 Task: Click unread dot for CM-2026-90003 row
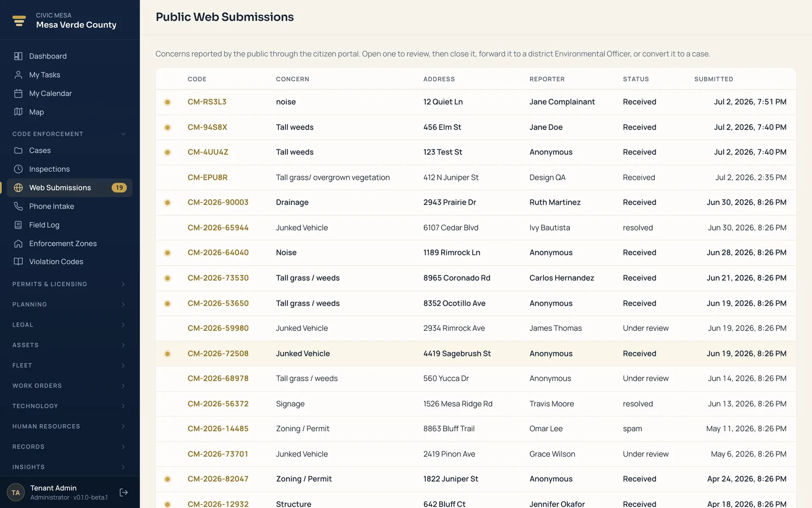click(167, 203)
